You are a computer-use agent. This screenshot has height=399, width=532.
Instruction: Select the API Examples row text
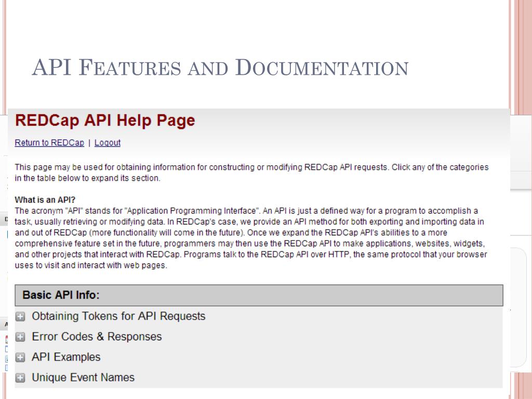(66, 357)
